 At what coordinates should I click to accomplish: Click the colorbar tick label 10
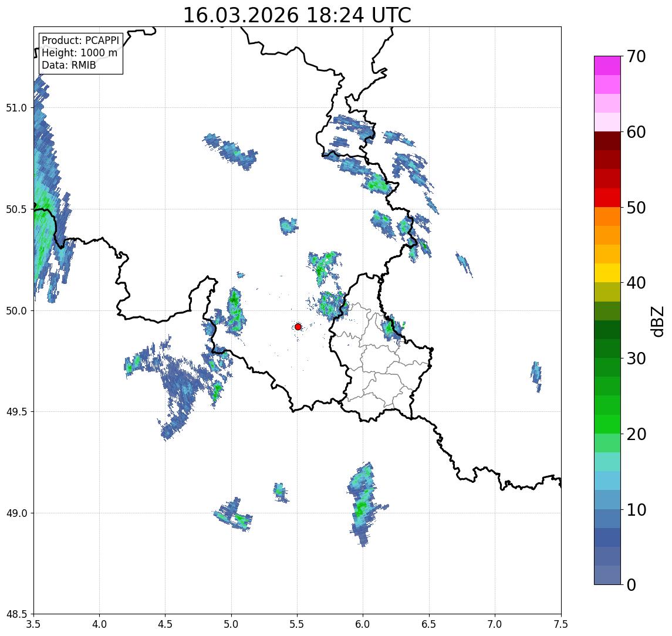pyautogui.click(x=636, y=509)
